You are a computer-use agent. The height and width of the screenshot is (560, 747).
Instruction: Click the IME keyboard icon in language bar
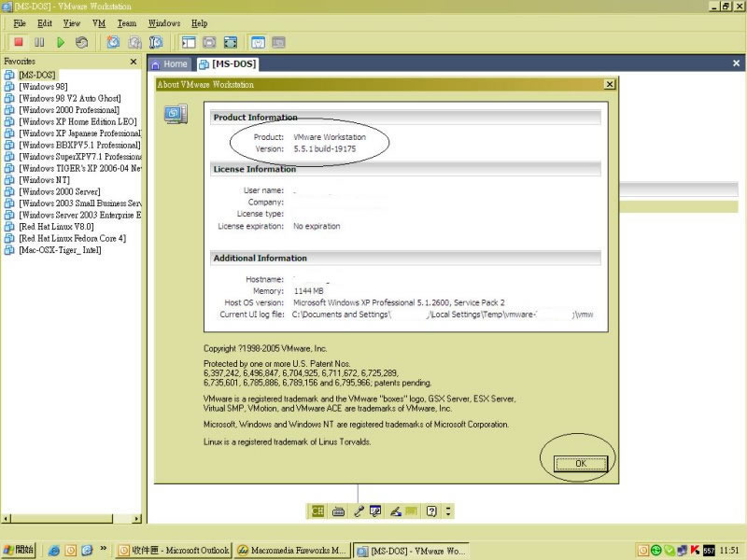coord(338,511)
